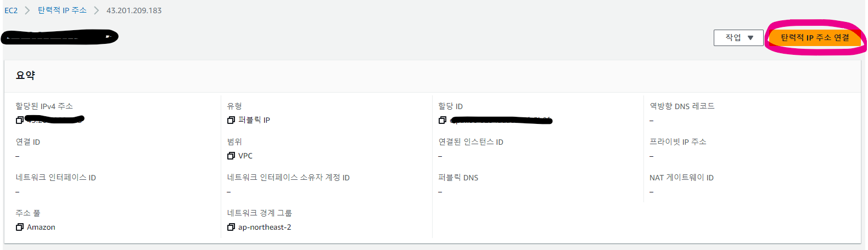Copy the Amazon address pool value
This screenshot has width=868, height=250.
(x=20, y=227)
